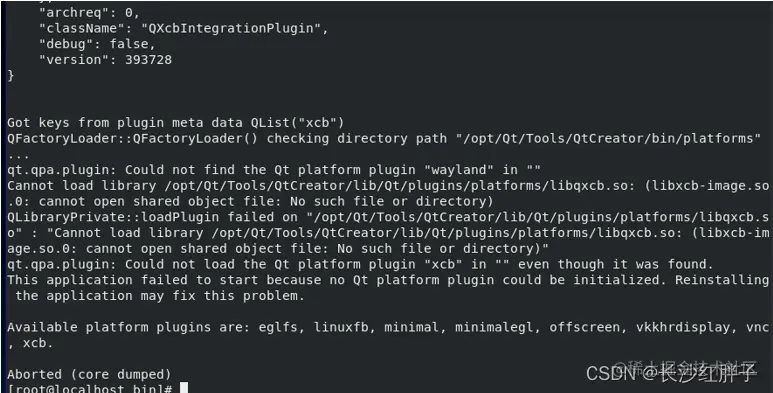Screen dimensions: 773x393
Task: Click the "even though it was found" text
Action: [611, 264]
